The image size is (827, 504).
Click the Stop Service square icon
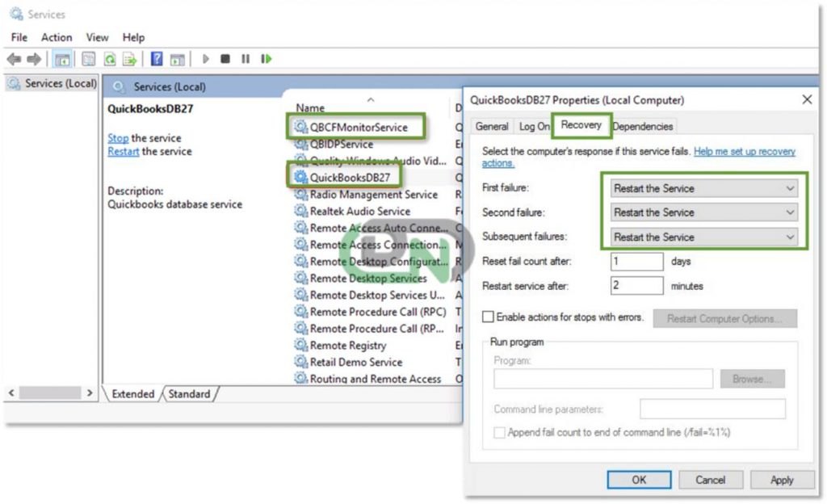[x=225, y=58]
